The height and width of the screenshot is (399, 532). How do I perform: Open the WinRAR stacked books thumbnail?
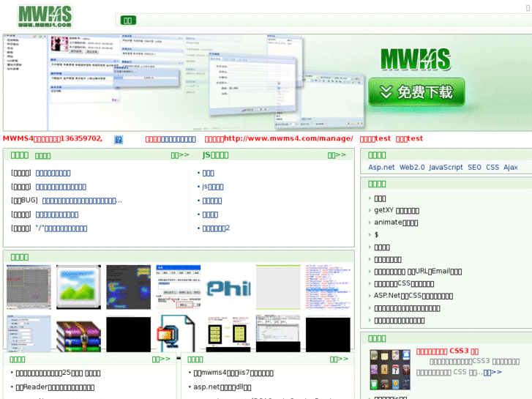[x=78, y=333]
